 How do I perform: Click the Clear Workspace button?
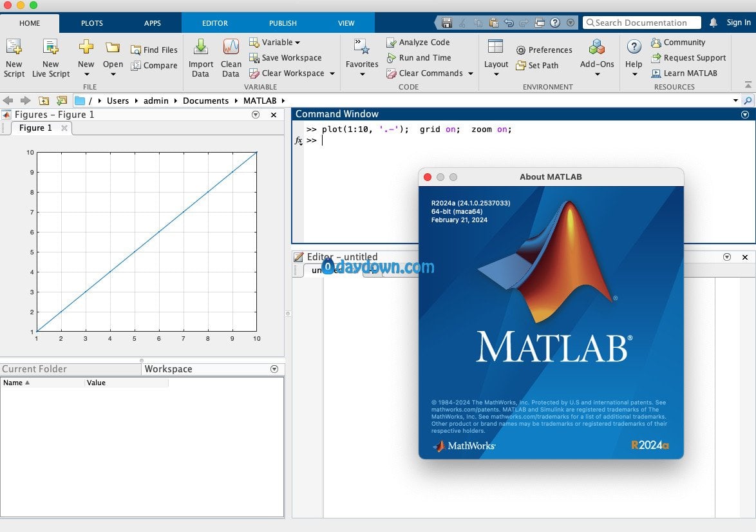coord(287,73)
